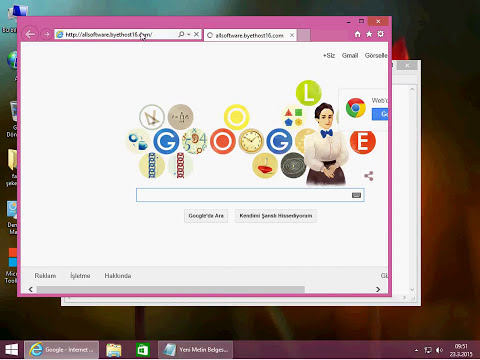Go back with the browser back arrow

[x=30, y=34]
